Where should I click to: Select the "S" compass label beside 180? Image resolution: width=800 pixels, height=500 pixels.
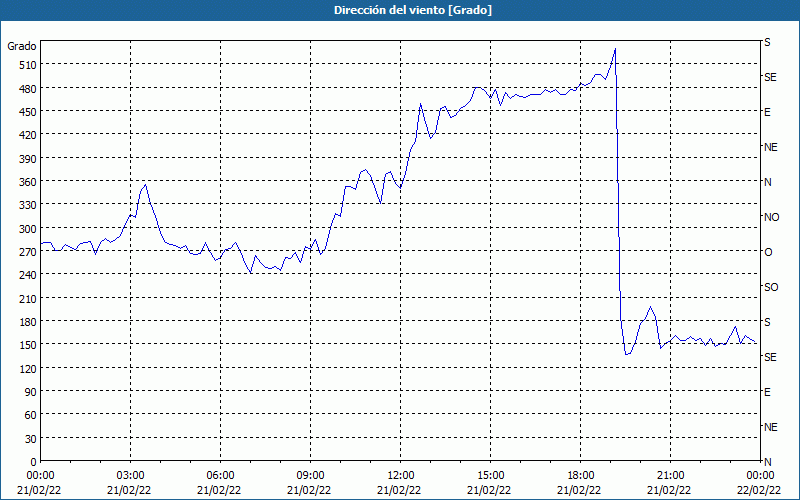point(767,322)
